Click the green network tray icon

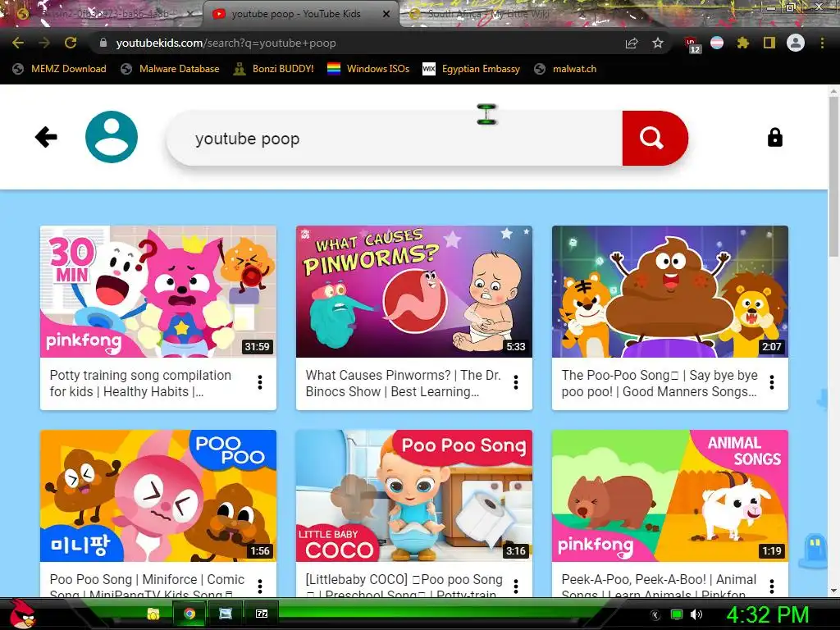tap(677, 614)
